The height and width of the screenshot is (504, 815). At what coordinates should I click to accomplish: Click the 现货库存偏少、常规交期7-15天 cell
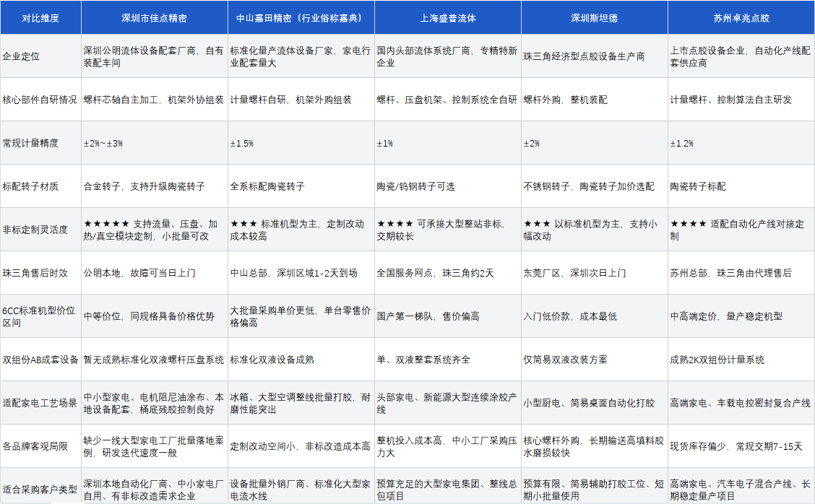click(x=741, y=446)
